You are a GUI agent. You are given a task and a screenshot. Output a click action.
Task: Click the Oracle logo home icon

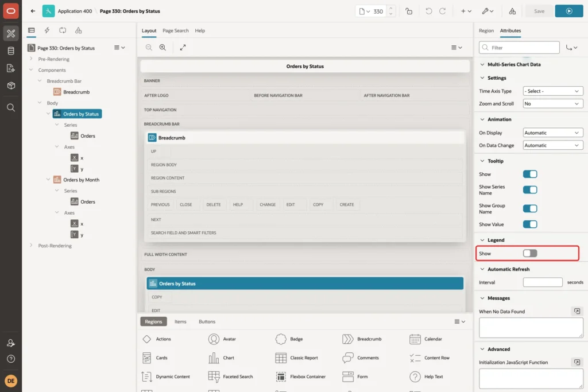(11, 11)
